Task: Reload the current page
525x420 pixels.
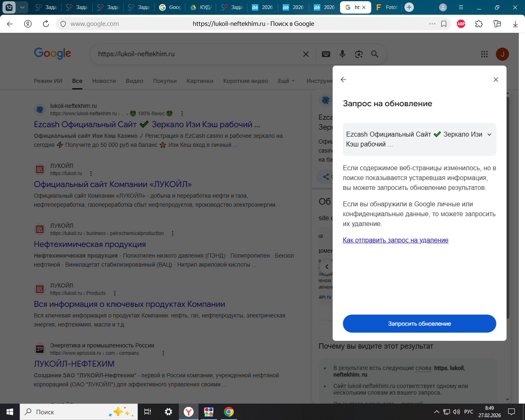Action: [x=46, y=24]
